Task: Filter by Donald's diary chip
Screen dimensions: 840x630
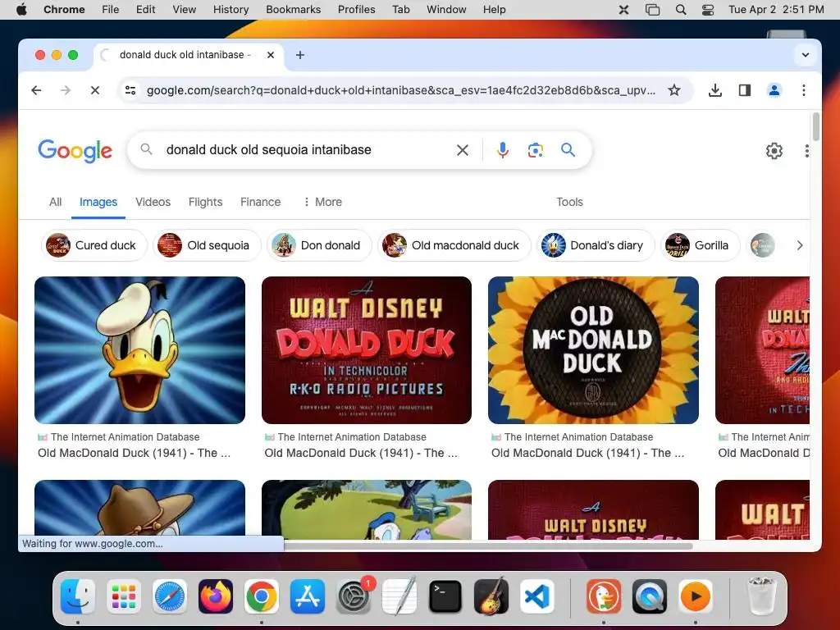Action: click(596, 245)
